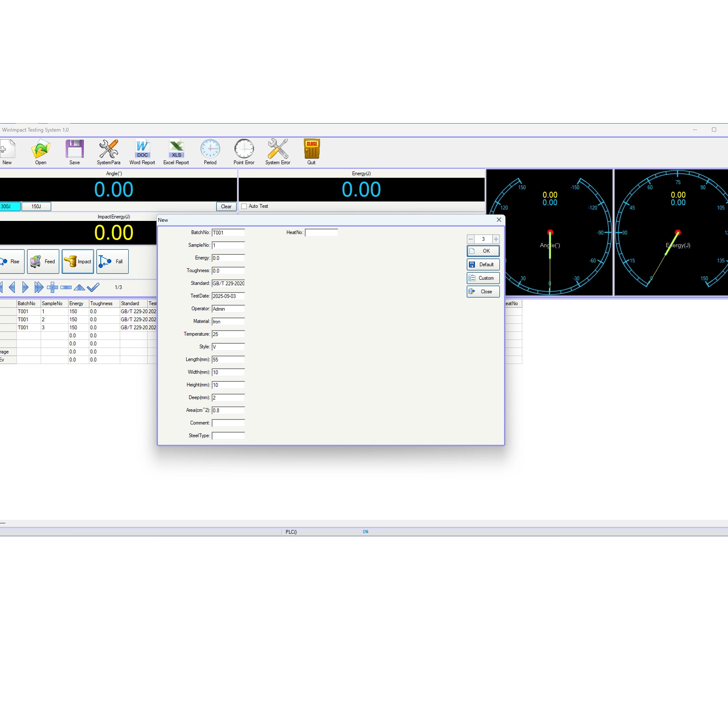Click the Save floppy disk icon
Viewport: 728px width, 728px height.
[x=74, y=152]
